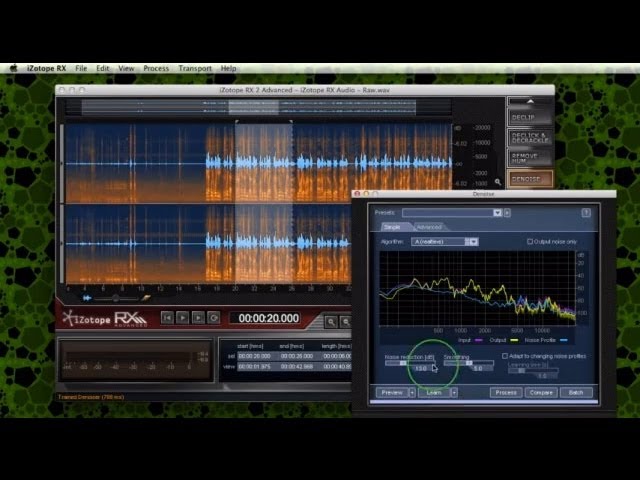
Task: Enable Adapt to changing noise profiles
Action: click(x=505, y=356)
